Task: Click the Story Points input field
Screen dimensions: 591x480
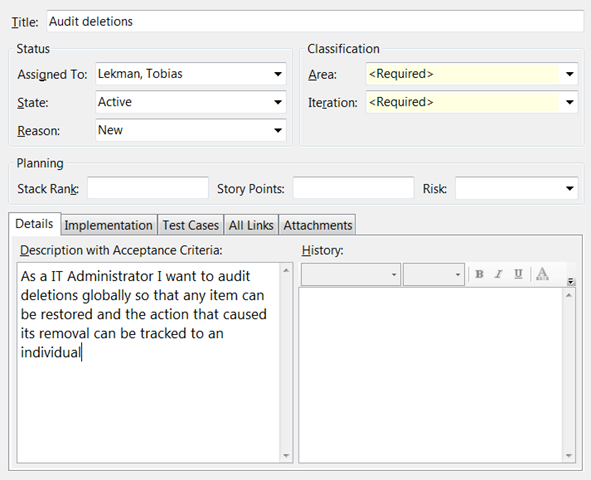Action: coord(353,188)
